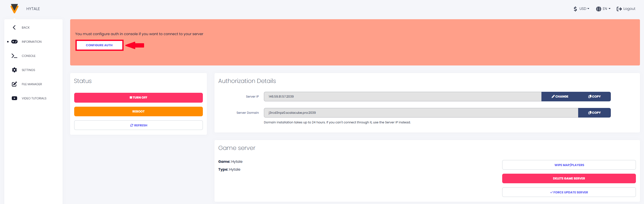
Task: Click the 'You must configure auth' warning text
Action: [x=139, y=34]
